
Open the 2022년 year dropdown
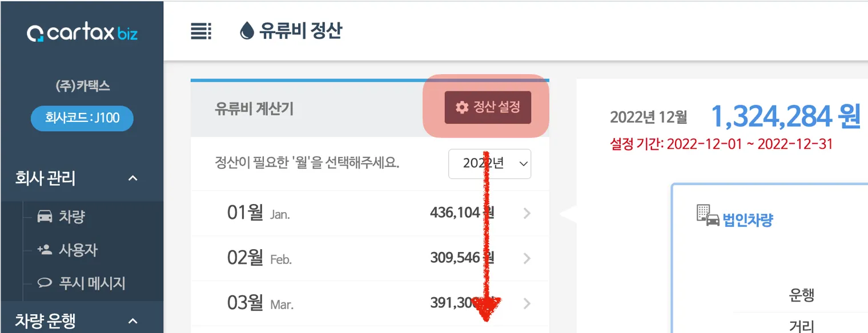(489, 164)
